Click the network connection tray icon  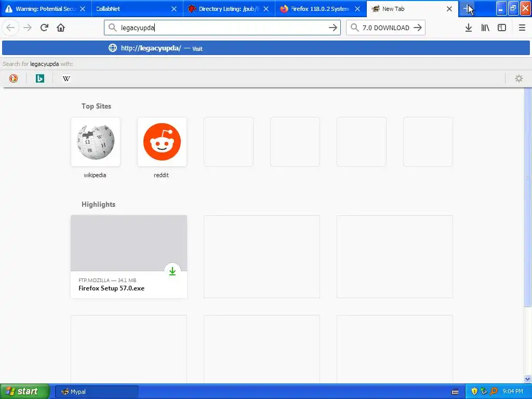(484, 392)
